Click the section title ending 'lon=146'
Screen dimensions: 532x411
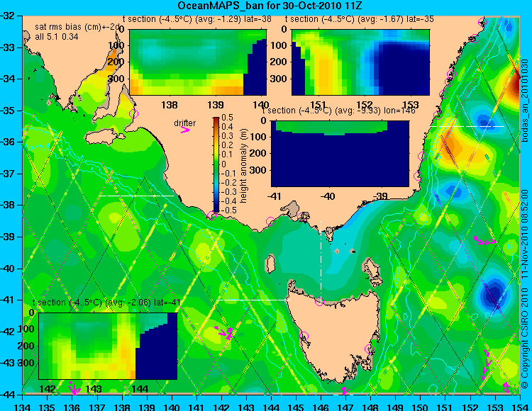(x=338, y=111)
